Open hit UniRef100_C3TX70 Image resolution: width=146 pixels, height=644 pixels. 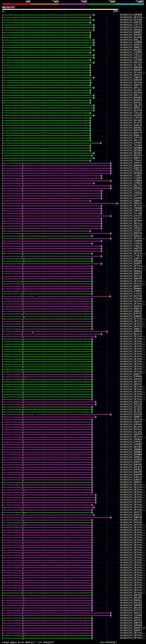coord(131,25)
